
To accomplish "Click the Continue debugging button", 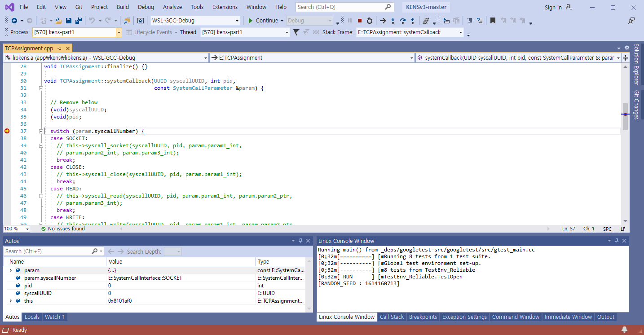I will click(x=263, y=21).
